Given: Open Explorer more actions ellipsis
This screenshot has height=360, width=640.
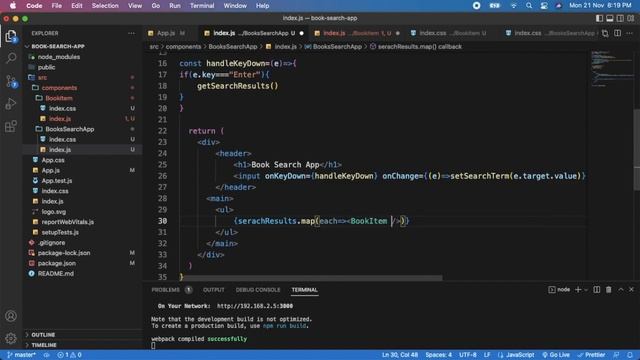Looking at the screenshot, I should point(131,33).
